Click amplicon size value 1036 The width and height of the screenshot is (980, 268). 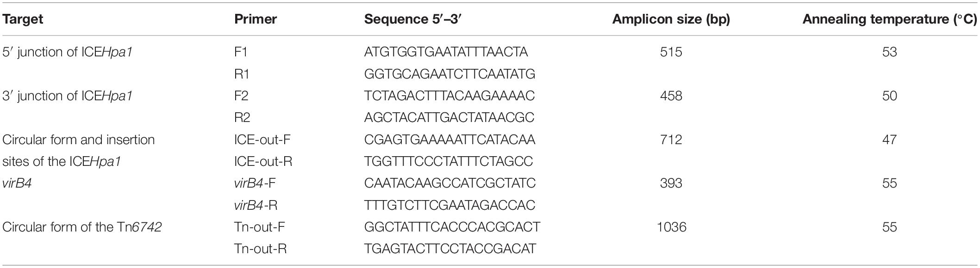pyautogui.click(x=671, y=227)
